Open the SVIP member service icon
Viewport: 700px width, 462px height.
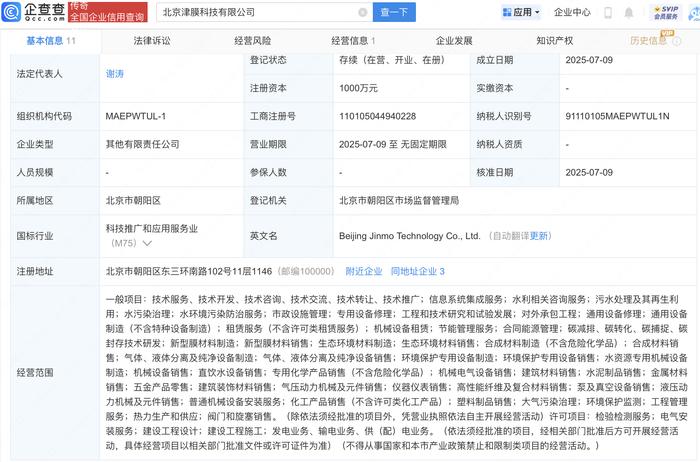[666, 12]
